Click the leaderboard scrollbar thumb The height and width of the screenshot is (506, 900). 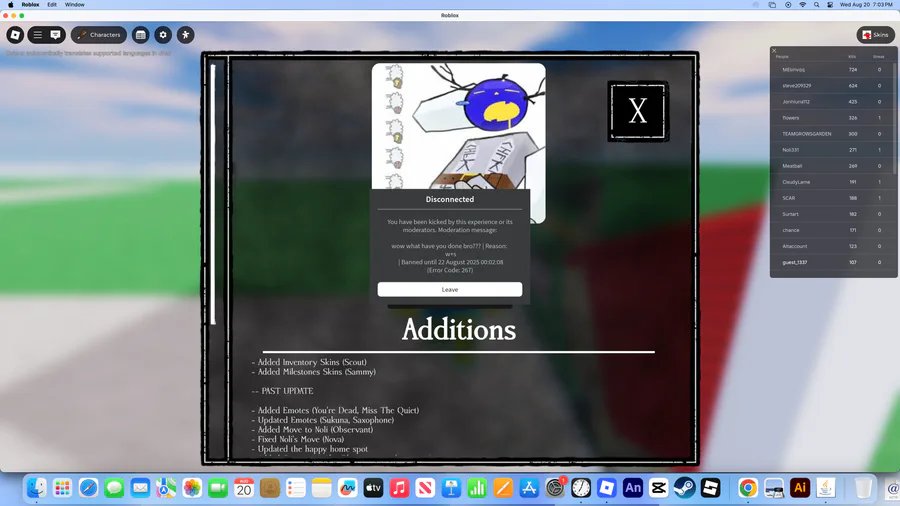click(x=894, y=118)
